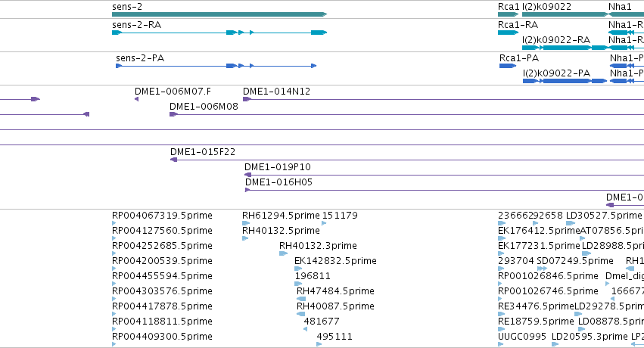Click the DME1-019P10 clone arrow
Screen dimensions: 644x348
click(x=247, y=175)
